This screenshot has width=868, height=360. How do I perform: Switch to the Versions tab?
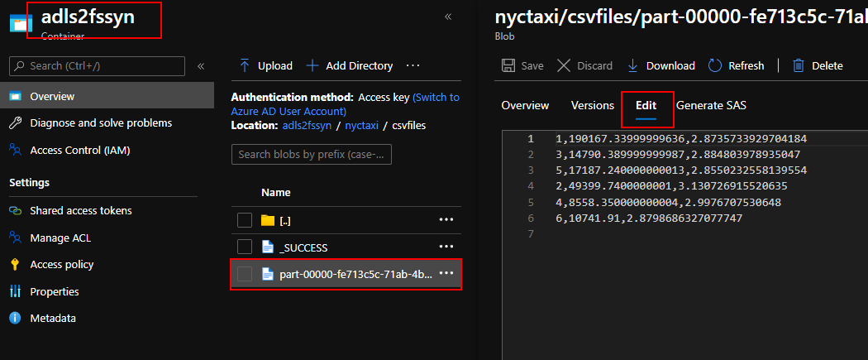coord(593,105)
